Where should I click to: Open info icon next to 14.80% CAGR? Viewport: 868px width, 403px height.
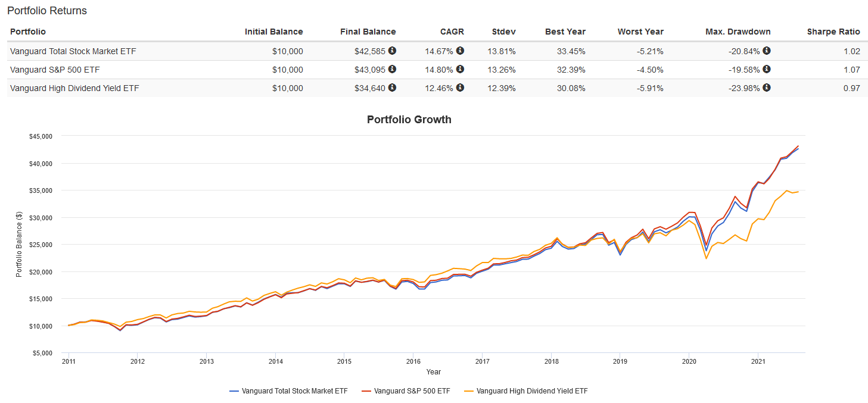[x=460, y=69]
